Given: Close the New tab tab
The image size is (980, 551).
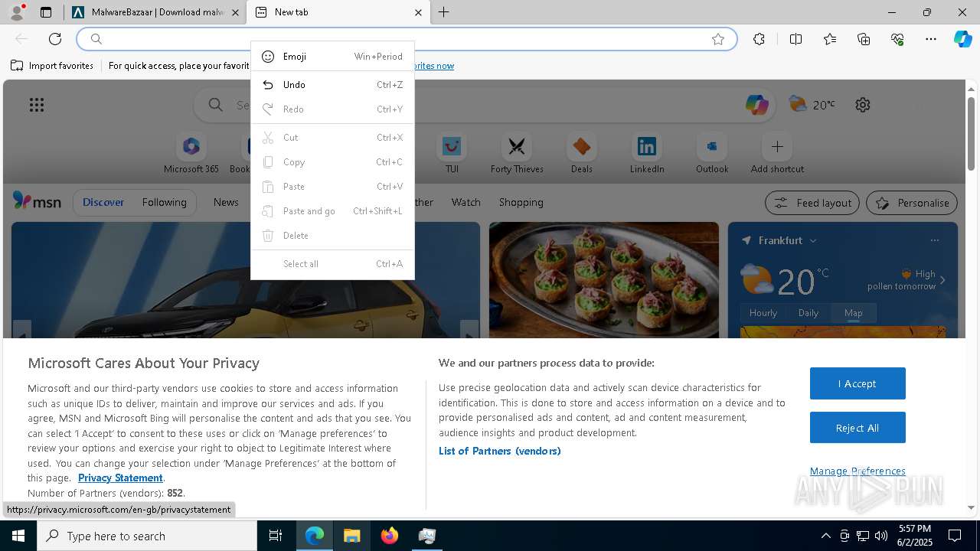Looking at the screenshot, I should (x=418, y=12).
